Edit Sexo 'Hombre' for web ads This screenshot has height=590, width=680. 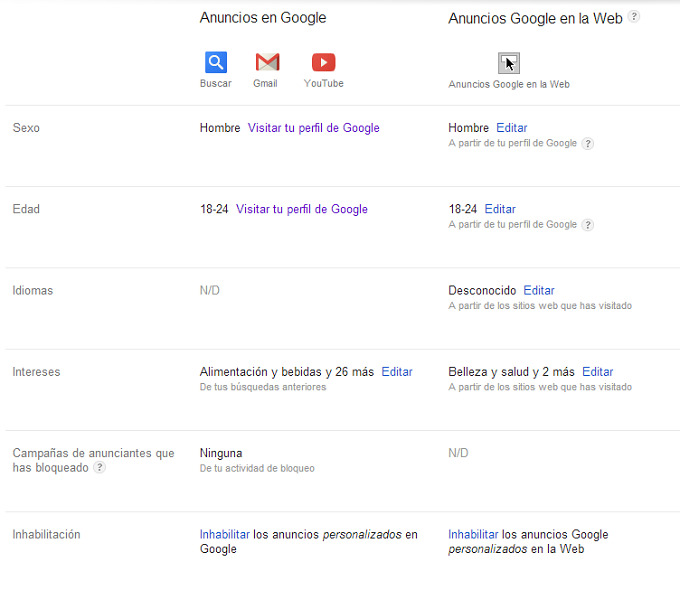[x=511, y=128]
